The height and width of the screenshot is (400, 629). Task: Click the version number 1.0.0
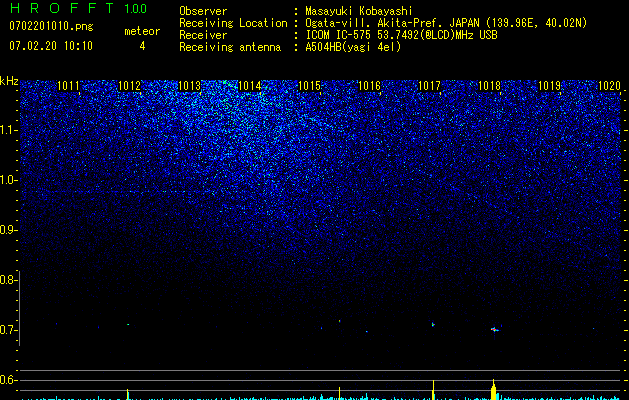click(136, 9)
